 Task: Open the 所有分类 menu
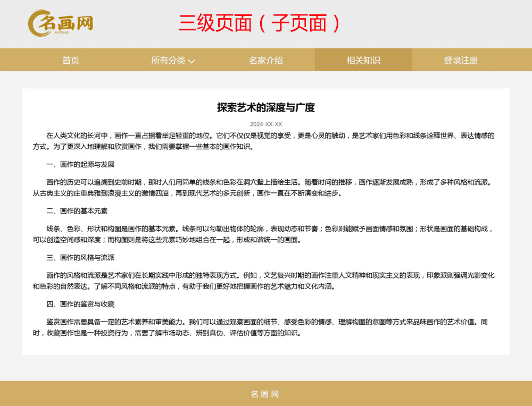[168, 60]
